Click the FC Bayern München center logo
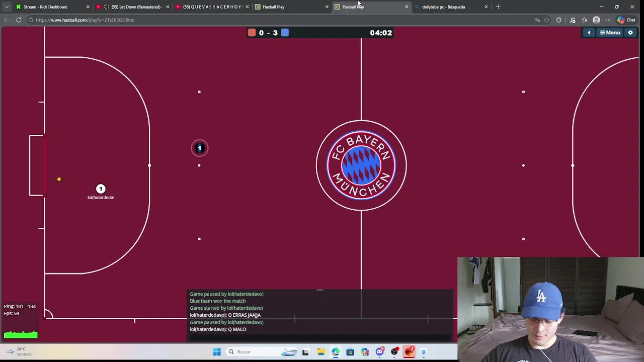Screen dimensions: 644x362 pyautogui.click(x=361, y=165)
